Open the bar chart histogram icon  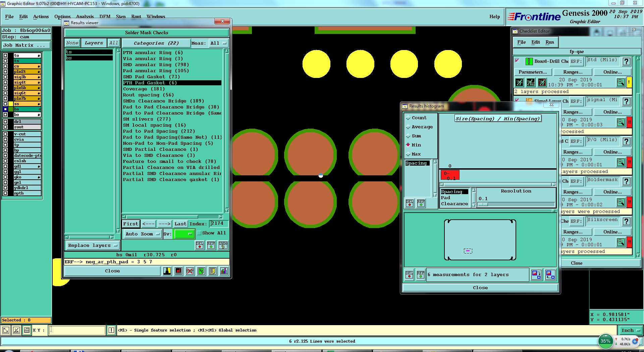[224, 271]
